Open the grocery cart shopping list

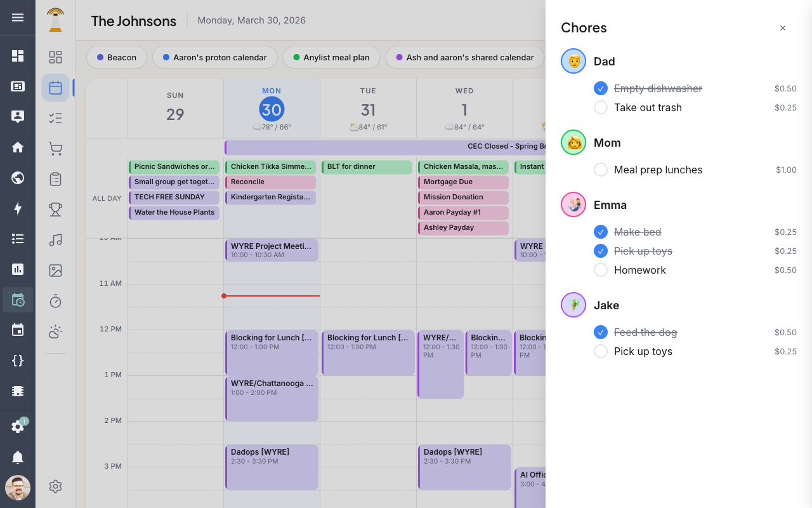(55, 148)
